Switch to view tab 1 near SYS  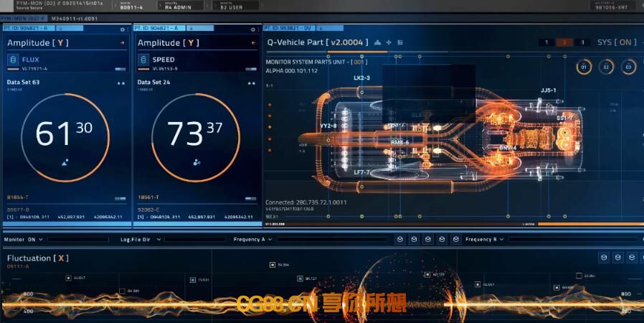546,42
